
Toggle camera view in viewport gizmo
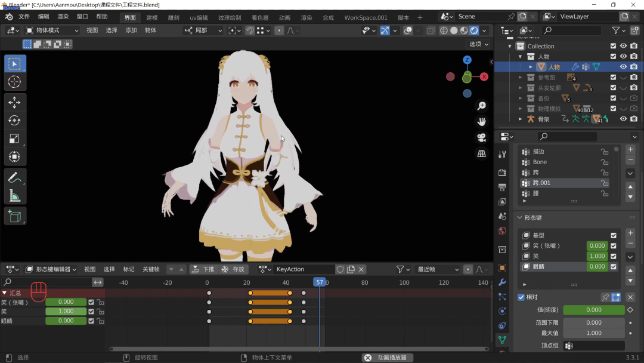pyautogui.click(x=481, y=137)
